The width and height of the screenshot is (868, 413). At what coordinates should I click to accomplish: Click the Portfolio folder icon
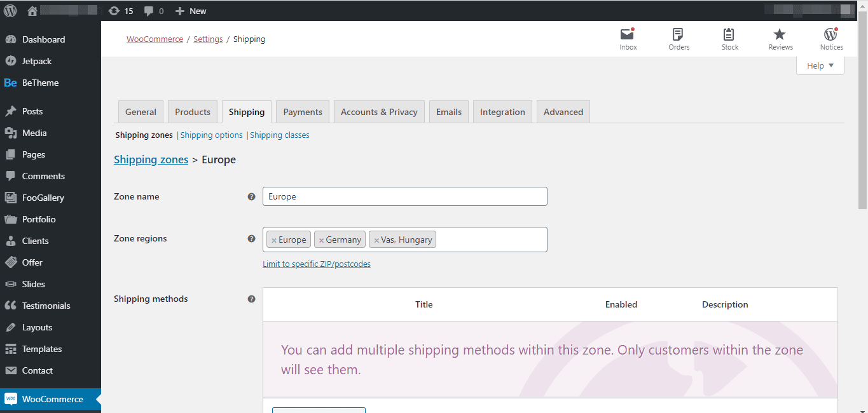pyautogui.click(x=11, y=219)
